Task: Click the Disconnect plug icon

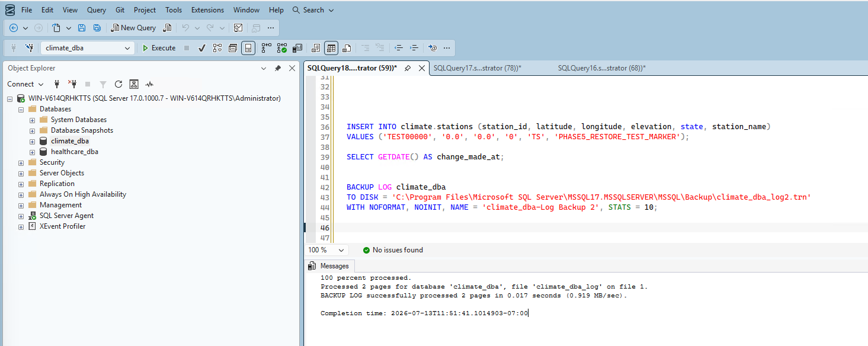Action: click(x=72, y=84)
